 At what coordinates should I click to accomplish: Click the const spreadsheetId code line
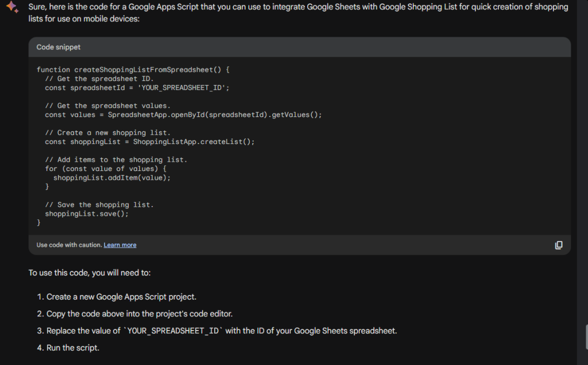pos(137,88)
